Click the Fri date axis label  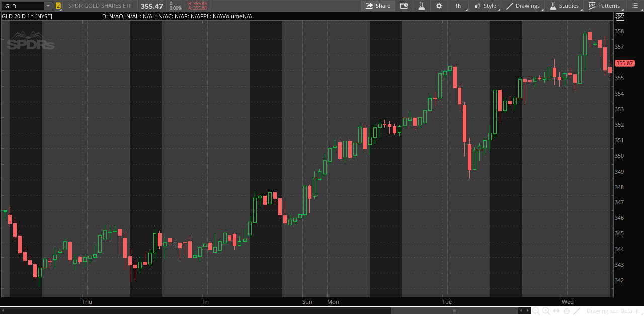[x=205, y=302]
